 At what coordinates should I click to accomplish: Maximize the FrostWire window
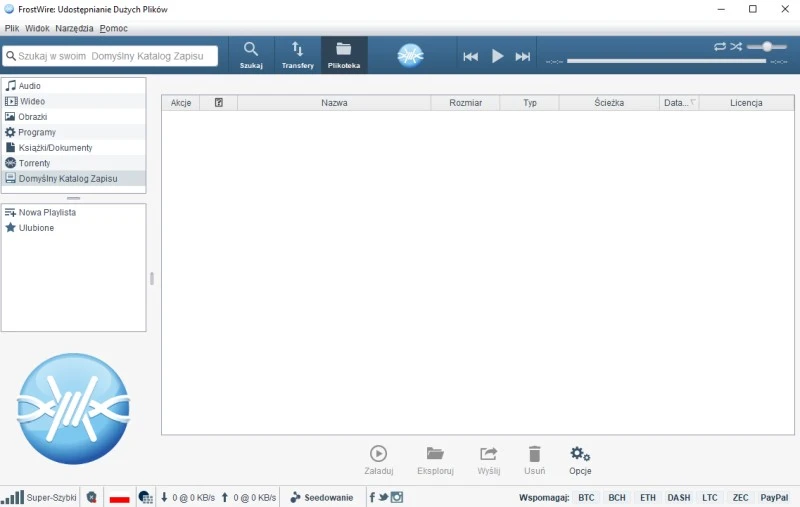[x=753, y=9]
